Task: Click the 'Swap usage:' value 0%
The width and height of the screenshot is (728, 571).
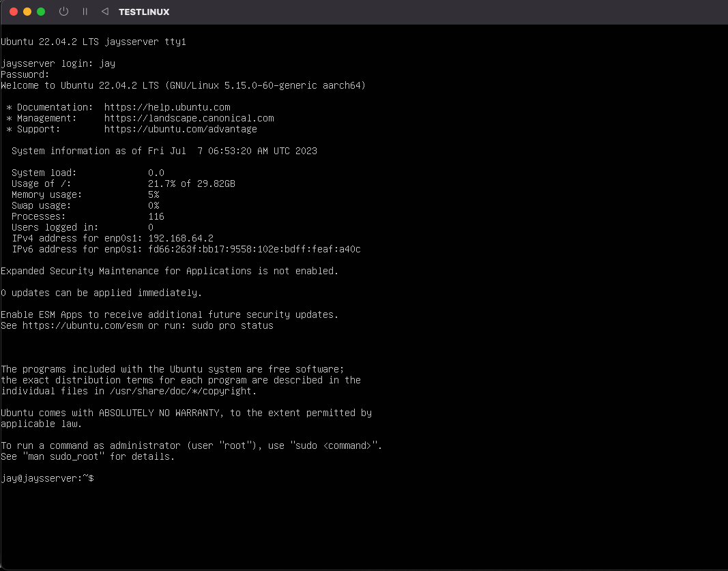Action: coord(154,205)
